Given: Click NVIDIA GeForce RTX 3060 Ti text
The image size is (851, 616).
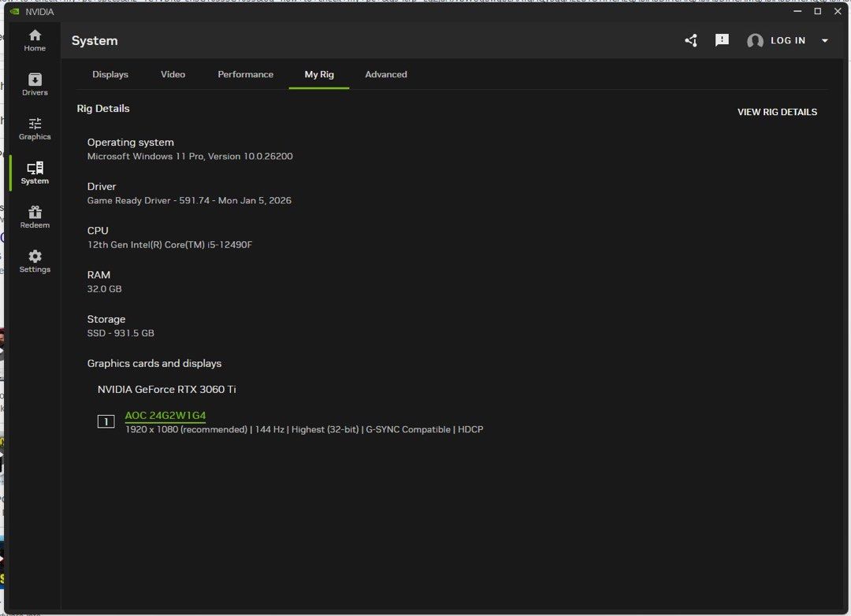Looking at the screenshot, I should [166, 389].
